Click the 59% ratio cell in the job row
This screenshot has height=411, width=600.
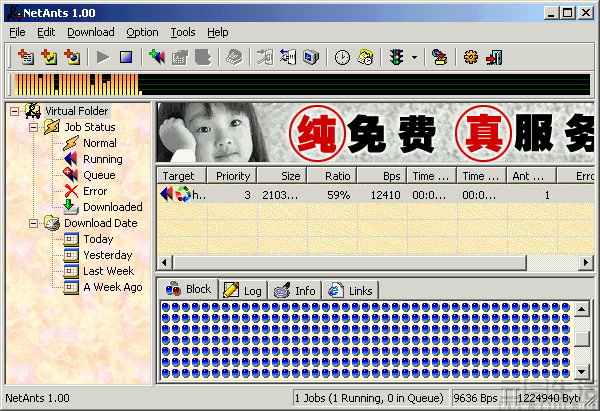[x=332, y=195]
